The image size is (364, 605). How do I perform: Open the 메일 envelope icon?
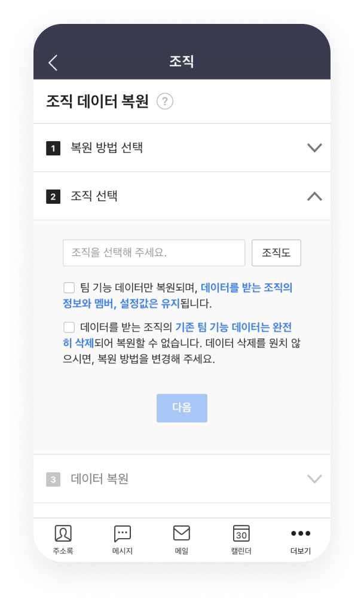182,533
